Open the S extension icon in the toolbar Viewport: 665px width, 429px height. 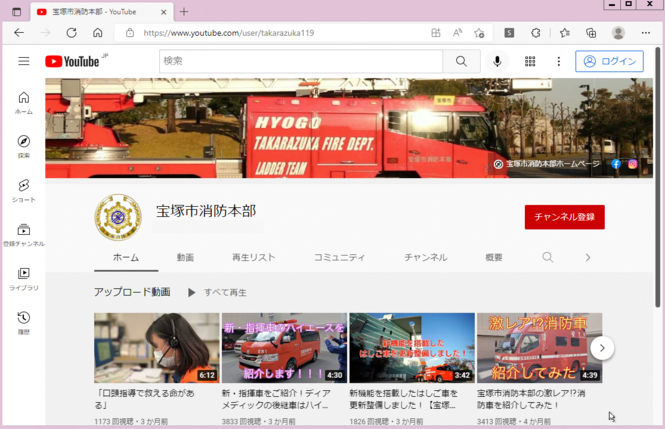(509, 33)
